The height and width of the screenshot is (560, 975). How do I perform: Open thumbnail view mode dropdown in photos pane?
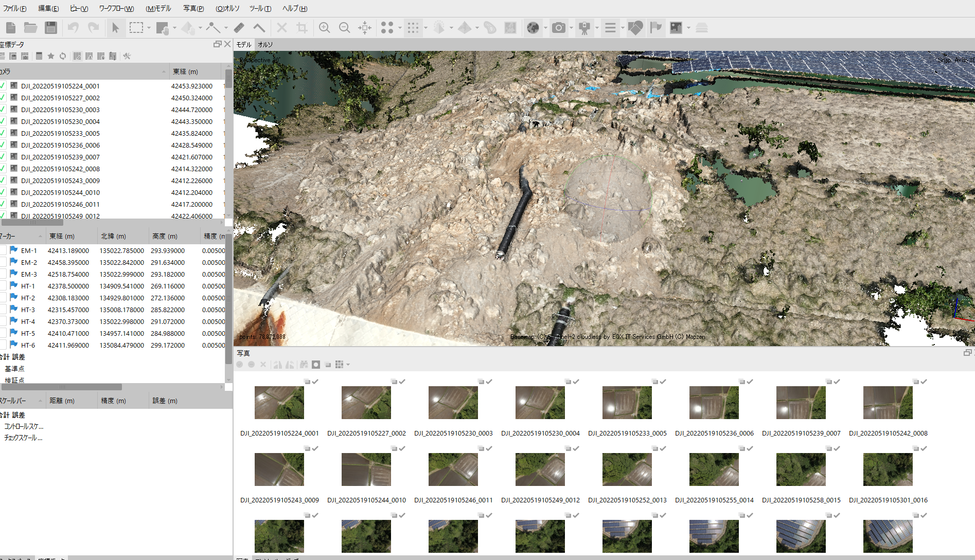click(x=348, y=365)
